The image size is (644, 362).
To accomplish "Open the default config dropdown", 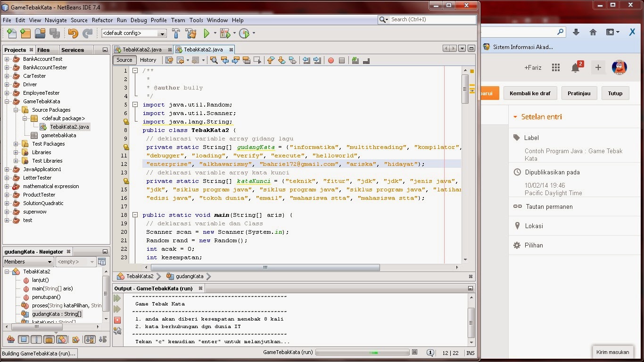I will [x=162, y=33].
